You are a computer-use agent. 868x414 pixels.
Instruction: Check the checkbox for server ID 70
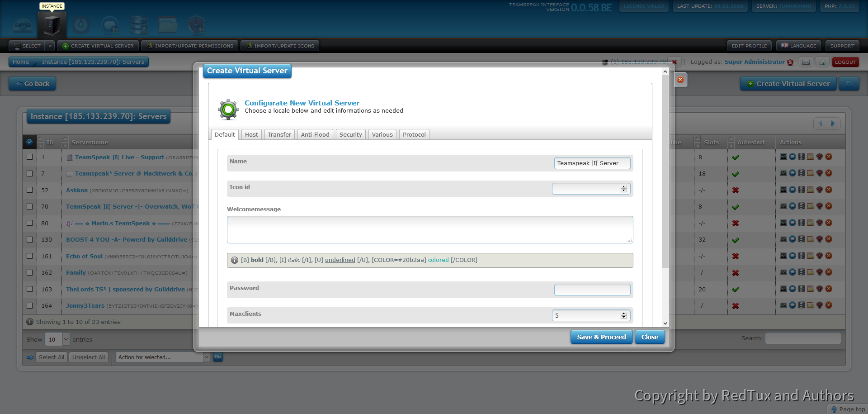coord(29,206)
